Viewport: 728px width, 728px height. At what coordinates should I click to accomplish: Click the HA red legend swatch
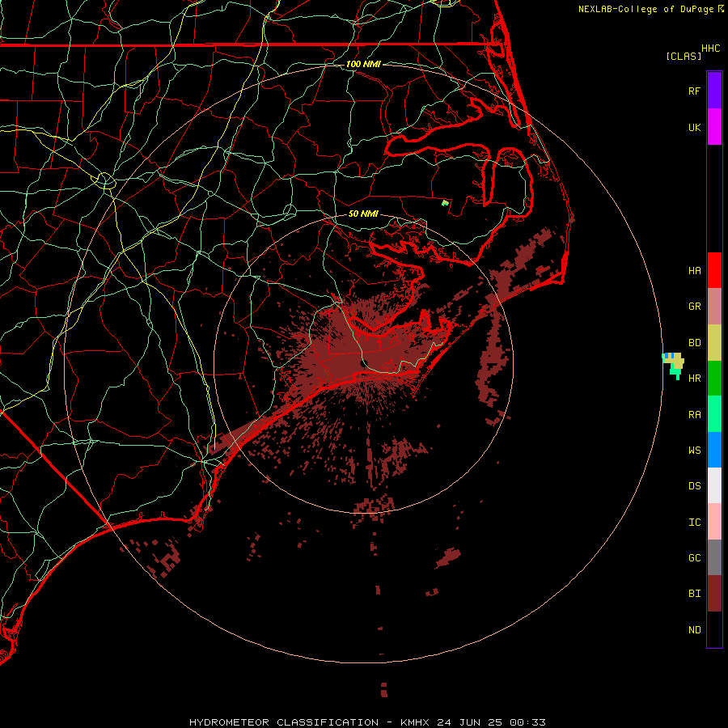[x=714, y=270]
